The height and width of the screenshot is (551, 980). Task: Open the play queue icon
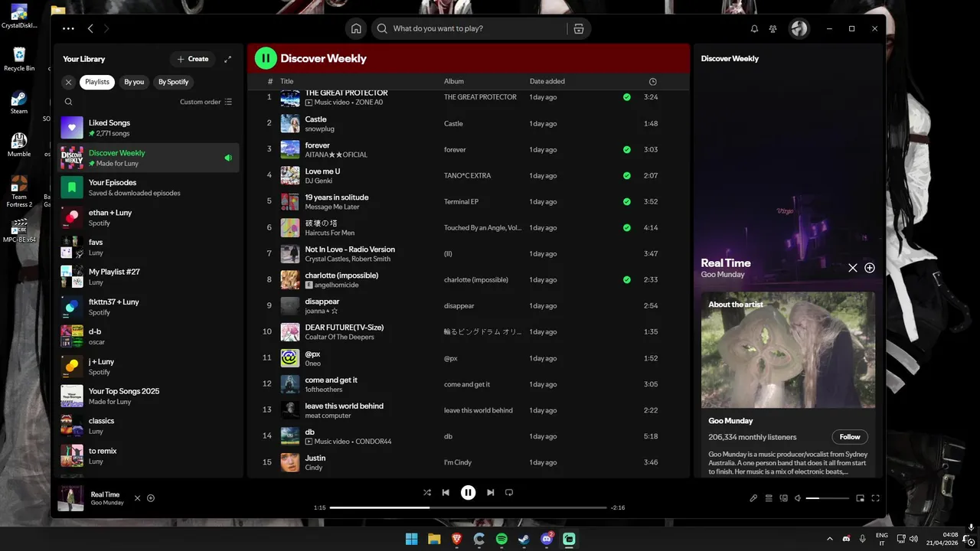tap(769, 498)
